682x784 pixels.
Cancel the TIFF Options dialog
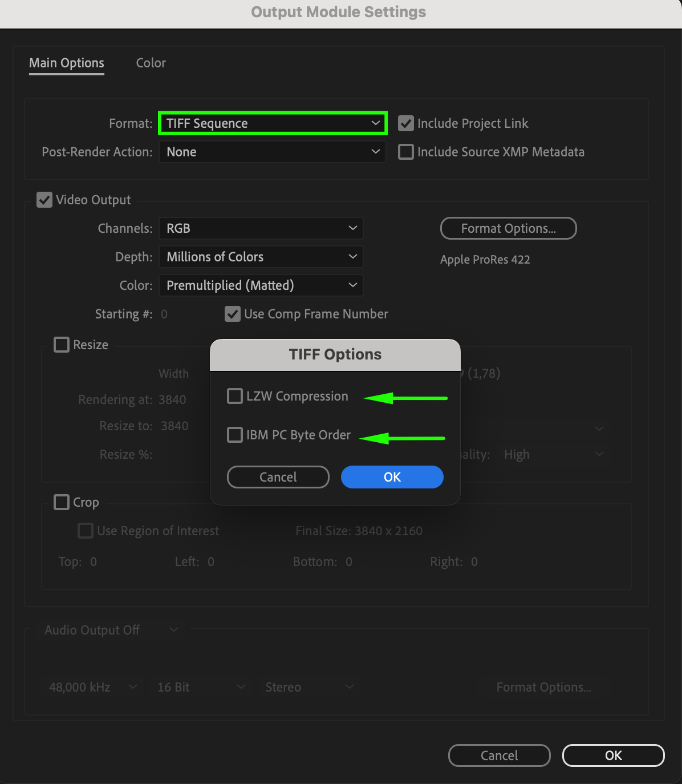pos(278,477)
